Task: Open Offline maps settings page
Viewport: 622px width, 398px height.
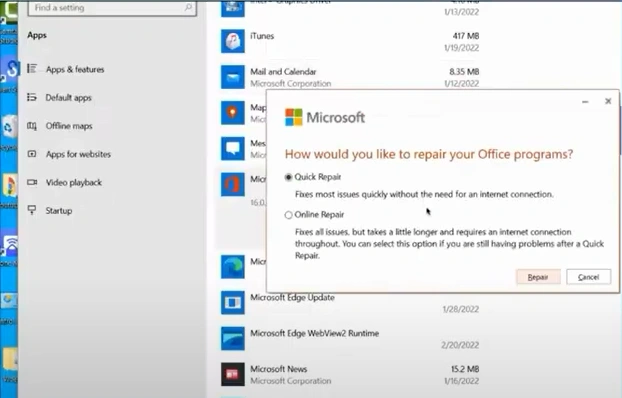Action: (69, 126)
